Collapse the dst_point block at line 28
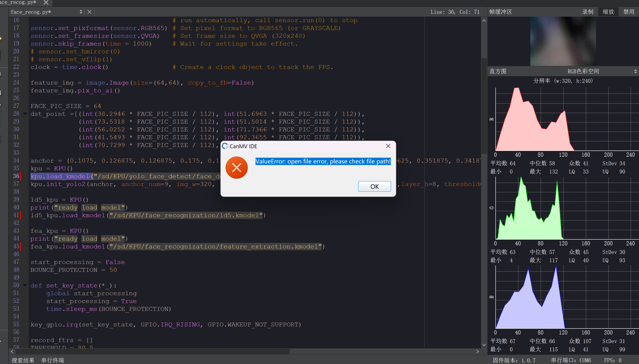This screenshot has width=639, height=364. coord(25,114)
